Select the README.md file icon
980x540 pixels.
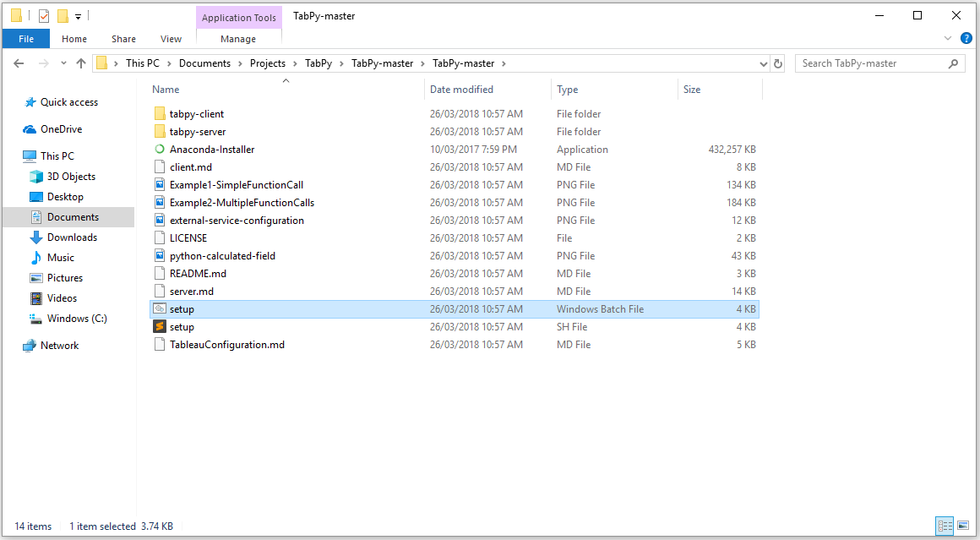coord(160,274)
